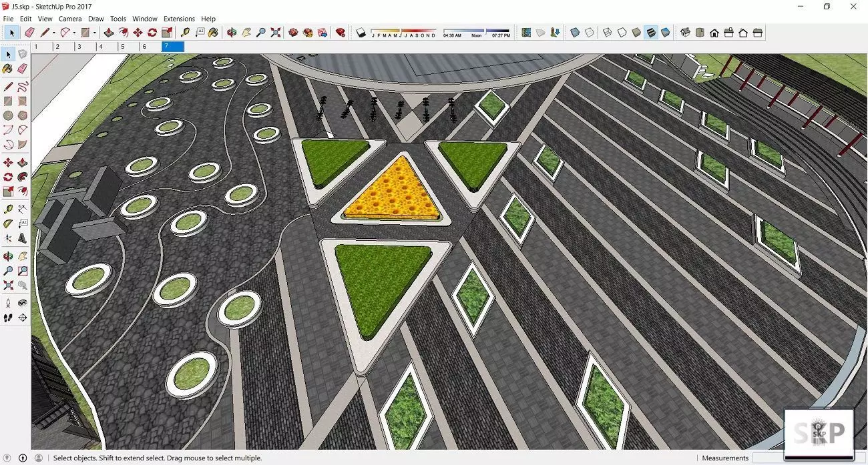Activate the Look Around eye tool
868x465 pixels.
[x=22, y=303]
